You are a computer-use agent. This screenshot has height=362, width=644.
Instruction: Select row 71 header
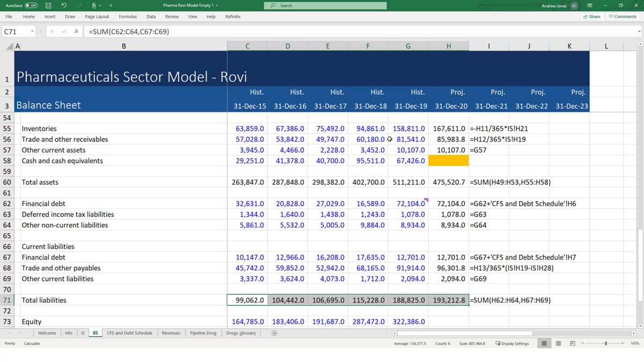(x=7, y=300)
